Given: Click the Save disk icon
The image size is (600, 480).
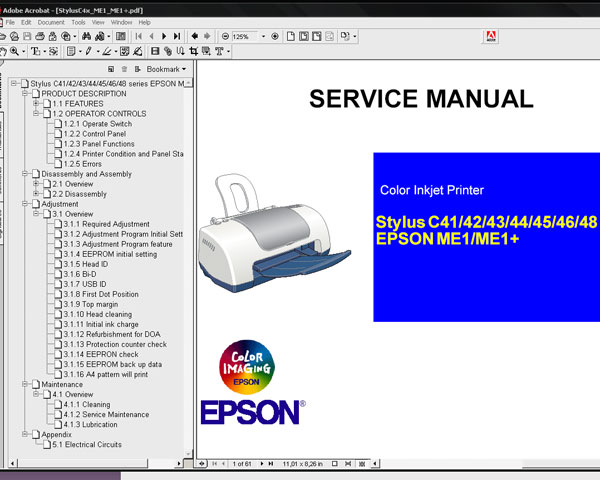Looking at the screenshot, I should tap(27, 36).
